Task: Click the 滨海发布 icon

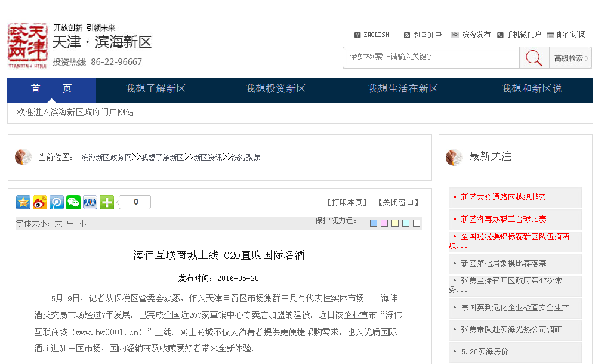Action: click(x=455, y=35)
